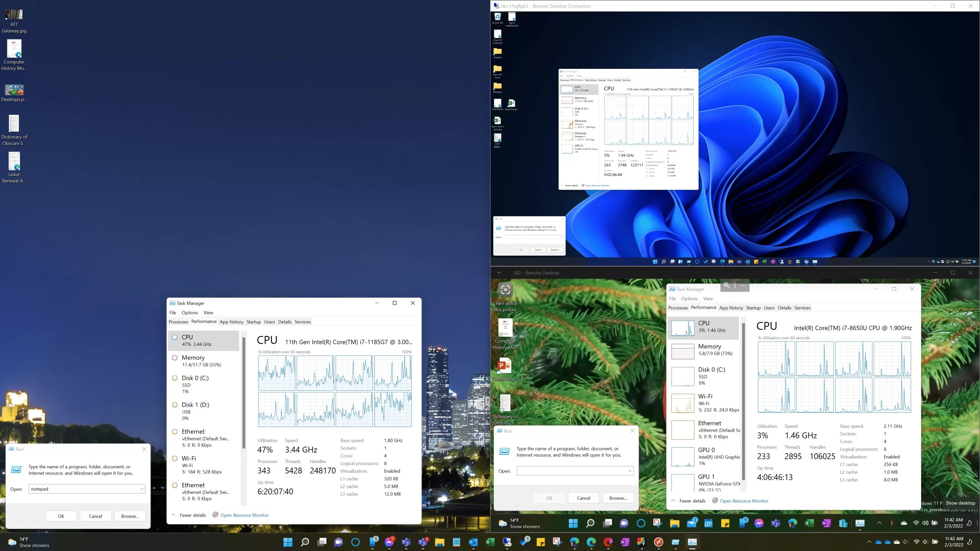Click the OneNote icon in the local taskbar

625,542
